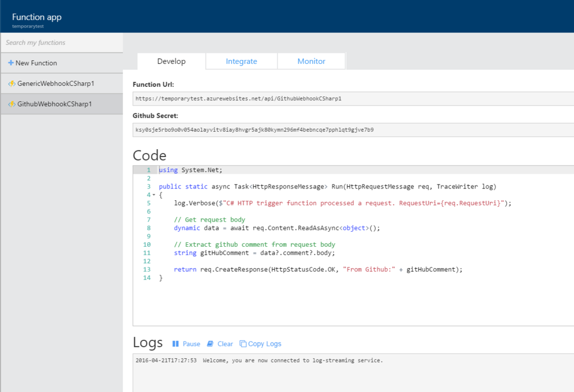Screen dimensions: 574x392
Task: Click the Copy Logs icon
Action: coord(242,343)
